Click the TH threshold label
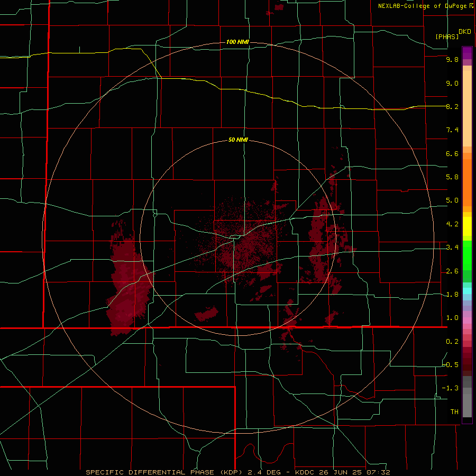 (x=454, y=412)
